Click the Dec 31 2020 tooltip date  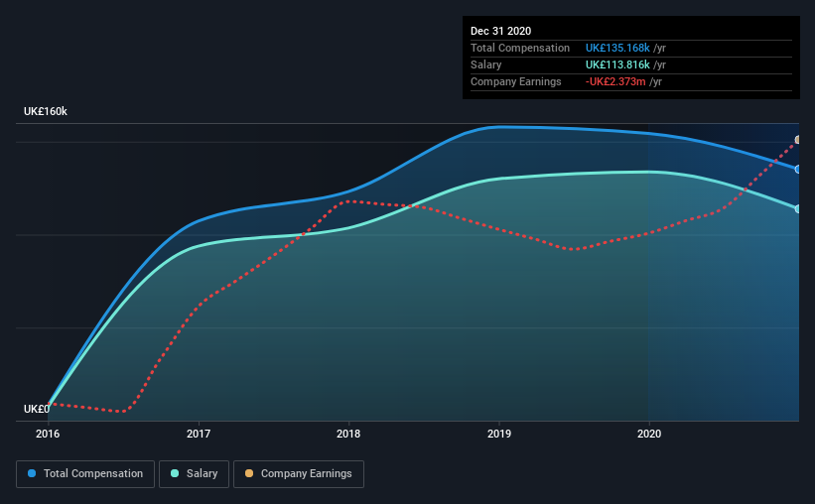(x=500, y=31)
